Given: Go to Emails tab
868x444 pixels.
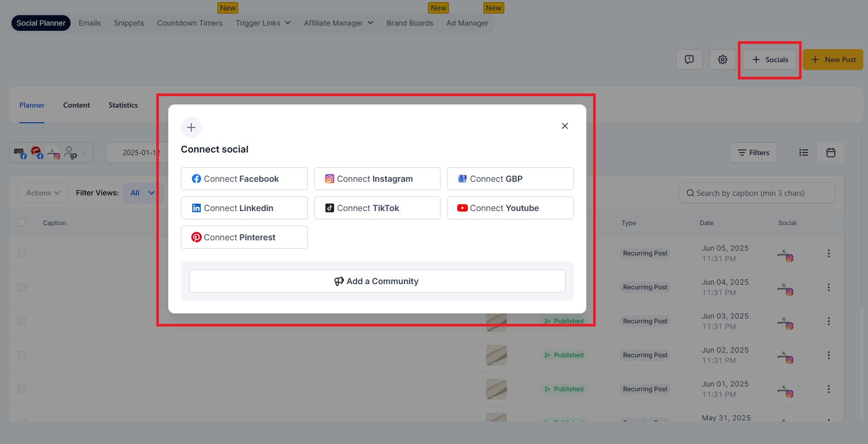Looking at the screenshot, I should point(89,23).
